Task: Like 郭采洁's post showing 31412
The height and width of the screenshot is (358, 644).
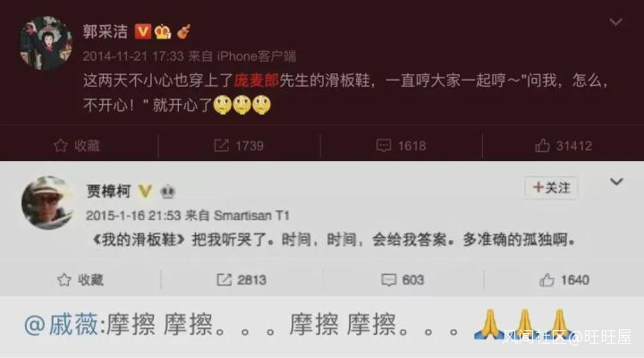Action: 563,146
